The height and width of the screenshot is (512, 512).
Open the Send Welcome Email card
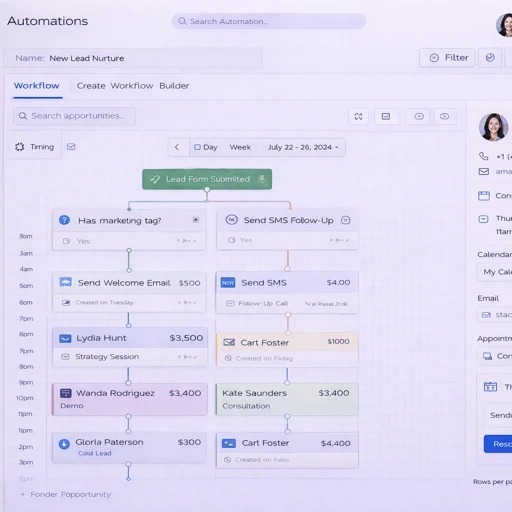[129, 292]
